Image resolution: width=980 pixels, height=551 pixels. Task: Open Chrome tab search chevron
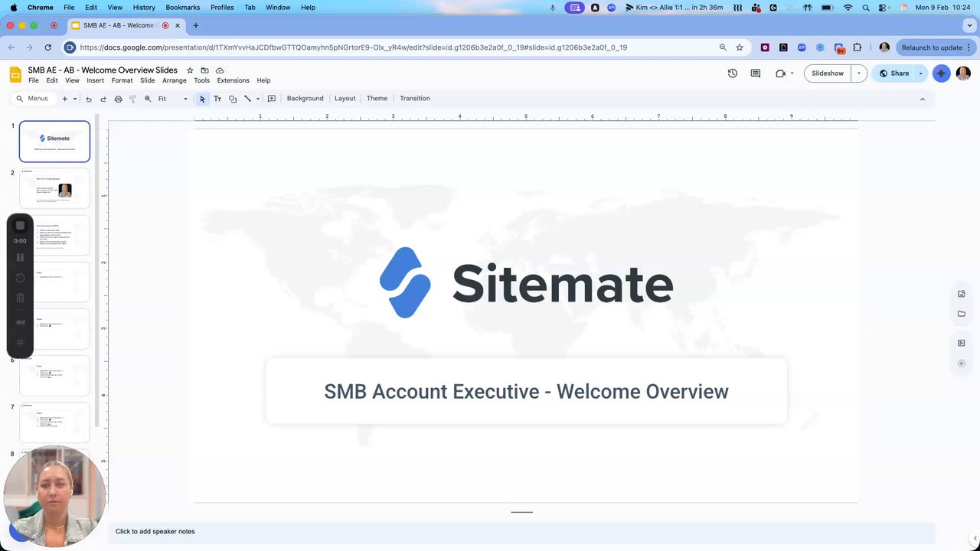click(x=970, y=25)
